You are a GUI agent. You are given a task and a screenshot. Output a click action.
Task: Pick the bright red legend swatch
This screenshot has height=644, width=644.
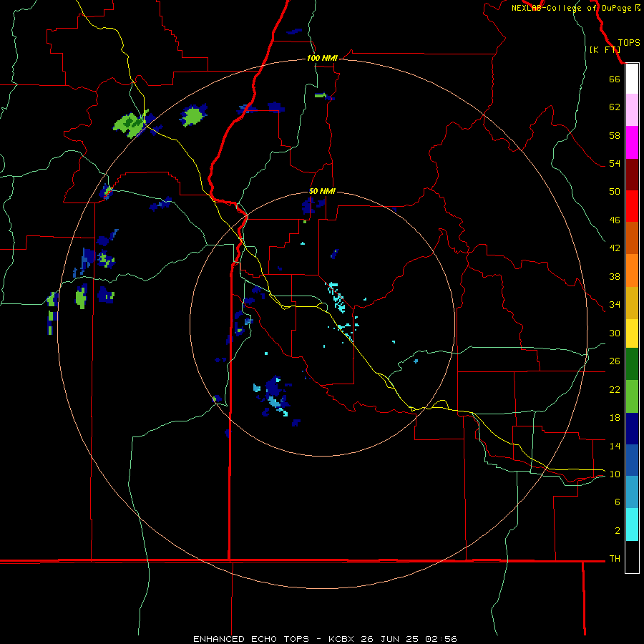point(632,206)
